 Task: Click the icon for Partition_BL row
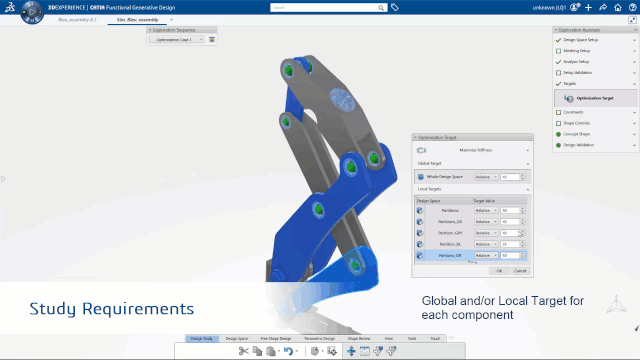point(420,244)
